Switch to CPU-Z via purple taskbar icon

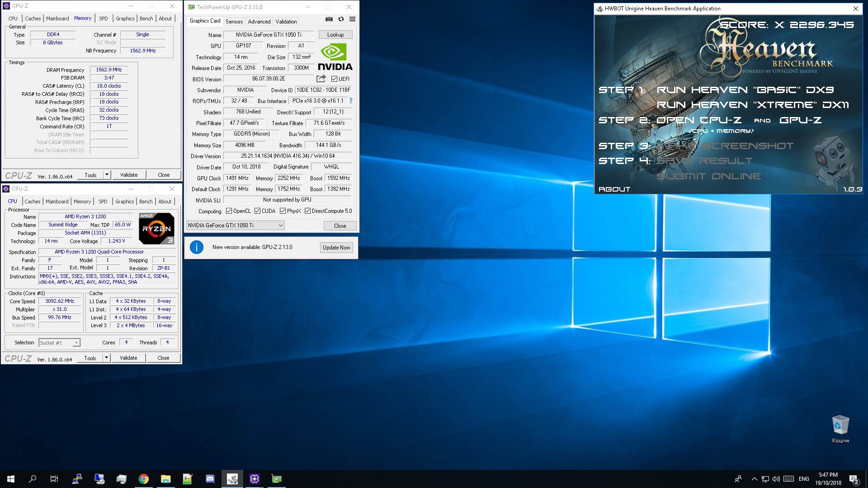point(255,479)
